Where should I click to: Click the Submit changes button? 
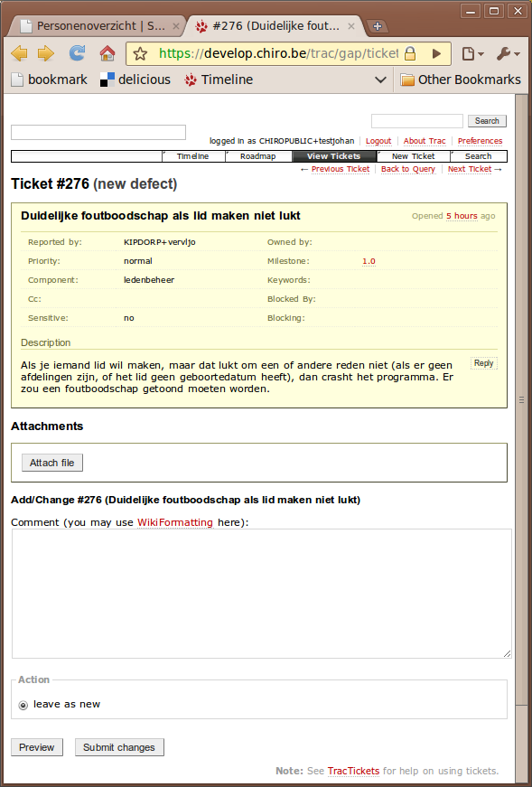(119, 747)
